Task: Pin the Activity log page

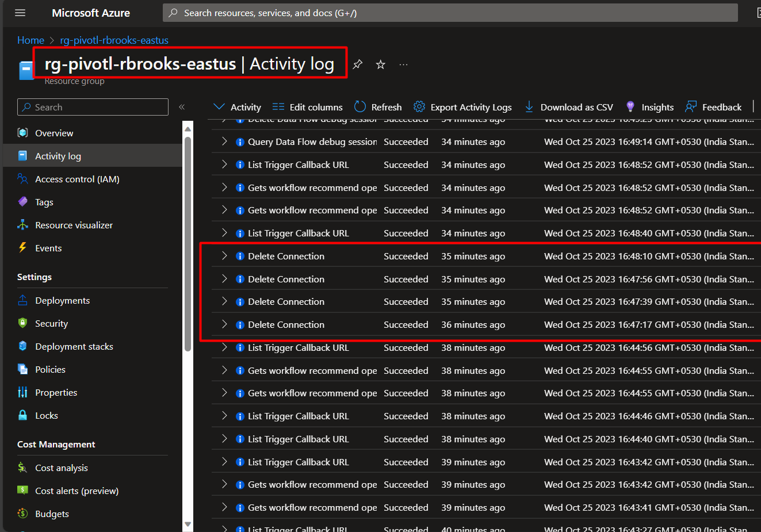Action: click(x=357, y=65)
